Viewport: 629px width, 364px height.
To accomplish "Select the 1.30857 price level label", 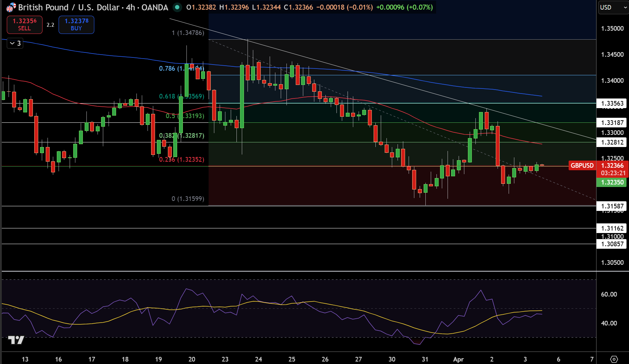I will (612, 244).
